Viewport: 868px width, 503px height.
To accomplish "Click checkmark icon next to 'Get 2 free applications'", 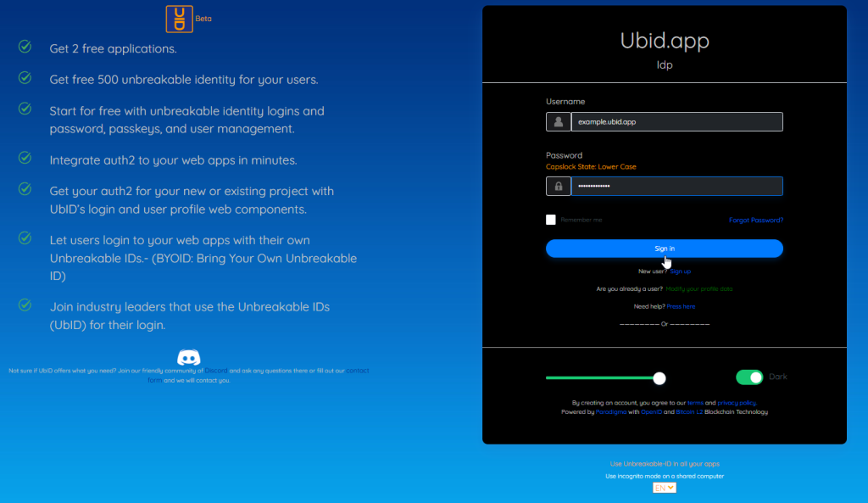I will [x=25, y=47].
